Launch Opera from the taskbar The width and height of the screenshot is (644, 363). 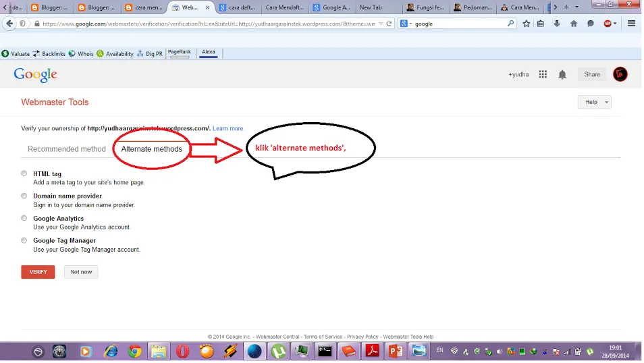click(182, 352)
